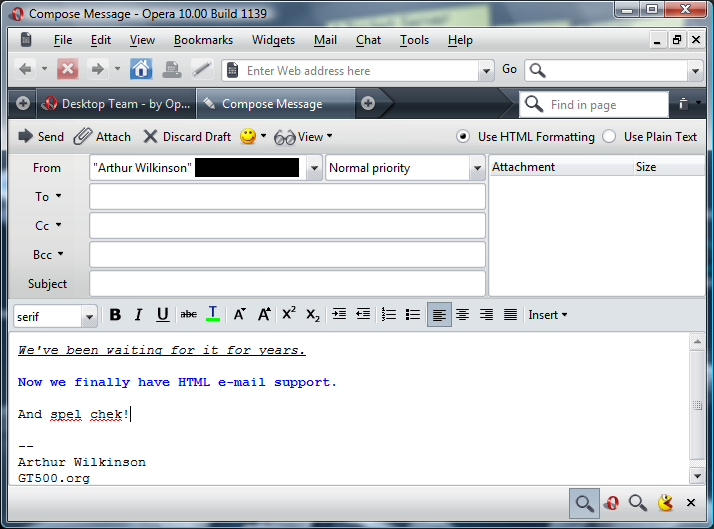Click the message body scrollbar down arrow
The width and height of the screenshot is (714, 529).
point(697,476)
